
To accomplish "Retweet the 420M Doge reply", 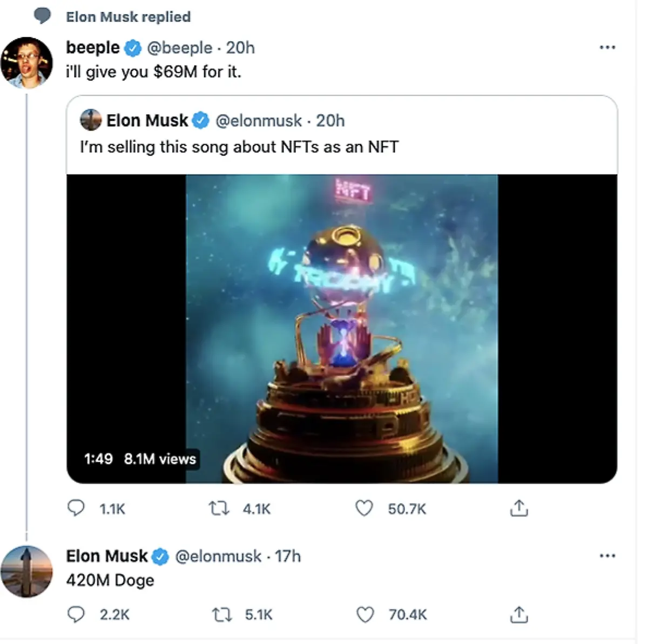I will 221,614.
